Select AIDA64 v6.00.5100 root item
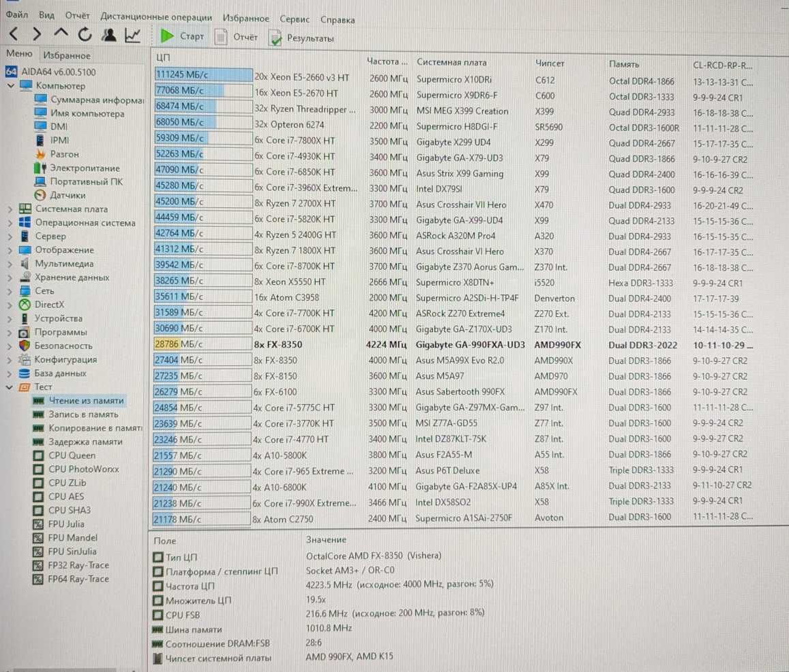This screenshot has width=789, height=672. (x=50, y=72)
